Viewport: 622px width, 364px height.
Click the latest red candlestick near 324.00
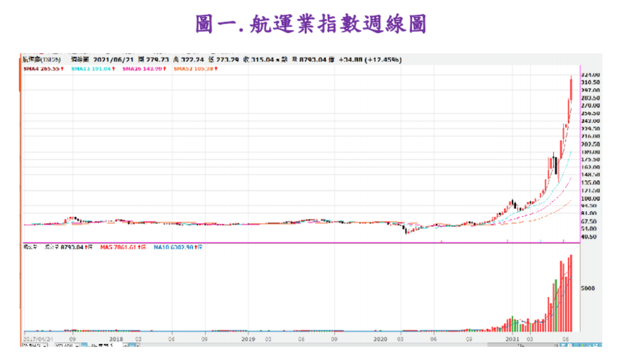pyautogui.click(x=571, y=89)
